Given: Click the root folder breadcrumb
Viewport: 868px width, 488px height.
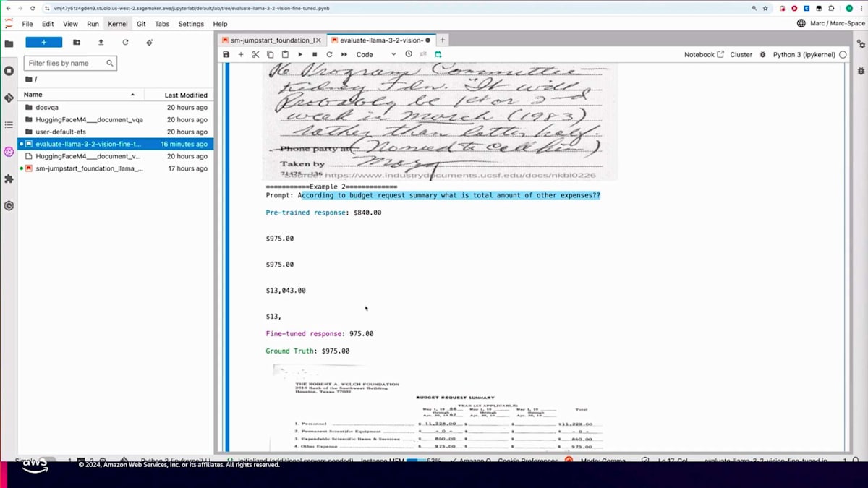Looking at the screenshot, I should pos(30,80).
